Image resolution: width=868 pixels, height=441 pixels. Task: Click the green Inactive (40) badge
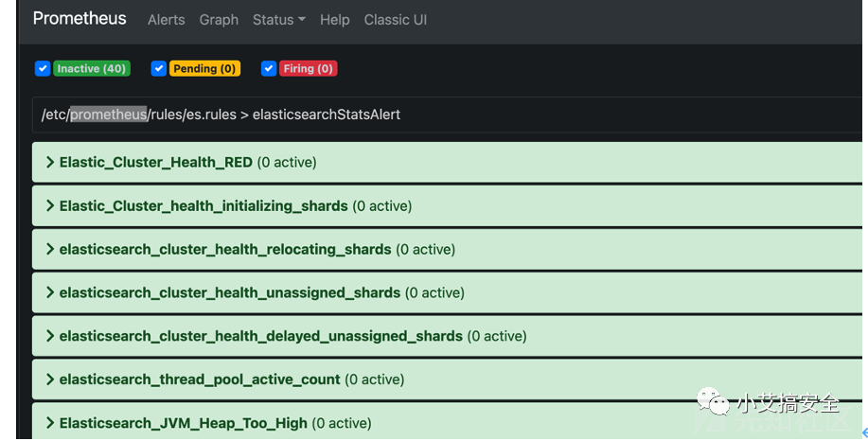(x=92, y=69)
